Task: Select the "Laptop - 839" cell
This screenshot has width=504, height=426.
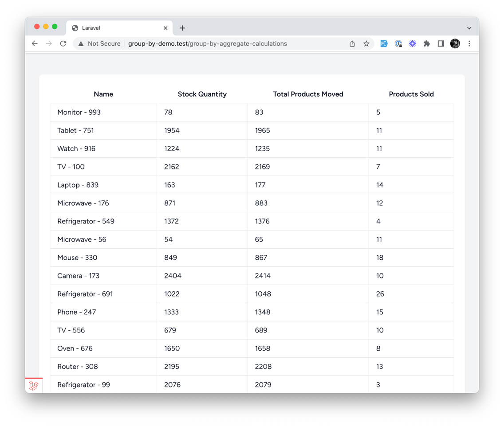Action: (103, 185)
